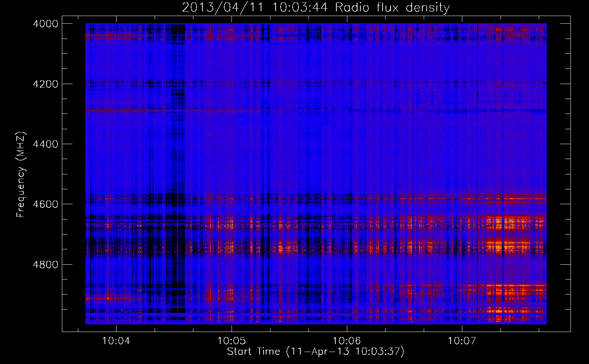The image size is (589, 364).
Task: Click the 'Start Time (11-Apr-13 10:03:37)' axis title
Action: click(316, 352)
